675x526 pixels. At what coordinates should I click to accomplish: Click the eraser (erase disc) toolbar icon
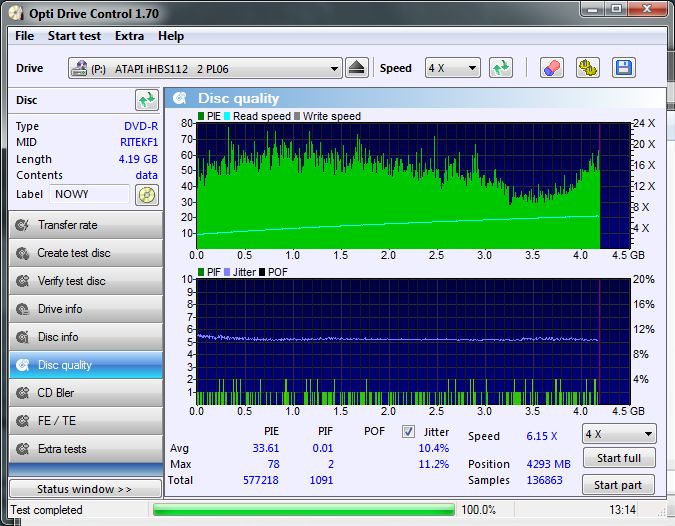point(551,68)
